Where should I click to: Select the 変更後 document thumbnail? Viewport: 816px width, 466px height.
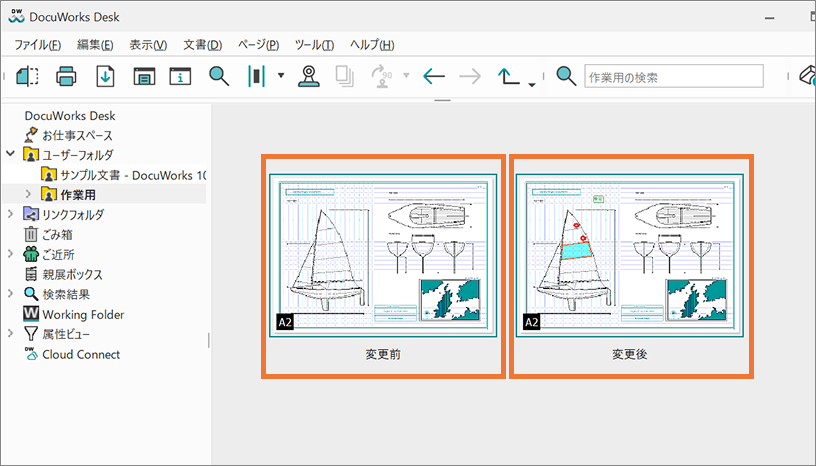click(x=630, y=256)
